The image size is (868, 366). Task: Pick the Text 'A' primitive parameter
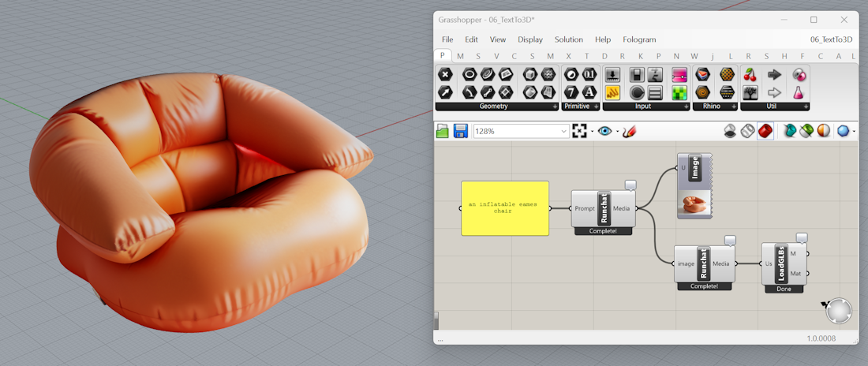pyautogui.click(x=589, y=92)
